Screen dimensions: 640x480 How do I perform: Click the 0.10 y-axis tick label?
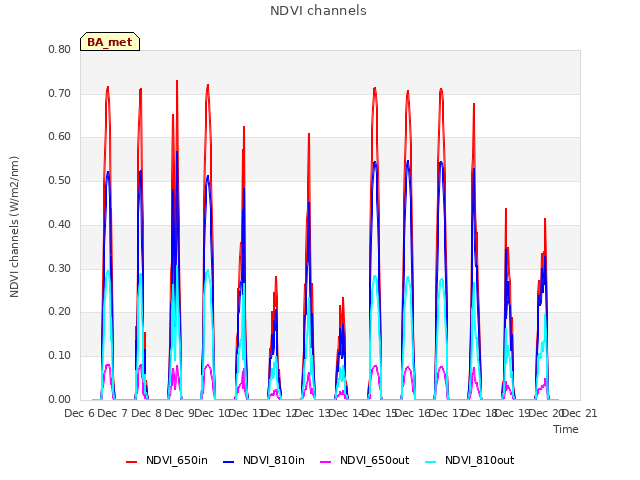[x=59, y=356]
